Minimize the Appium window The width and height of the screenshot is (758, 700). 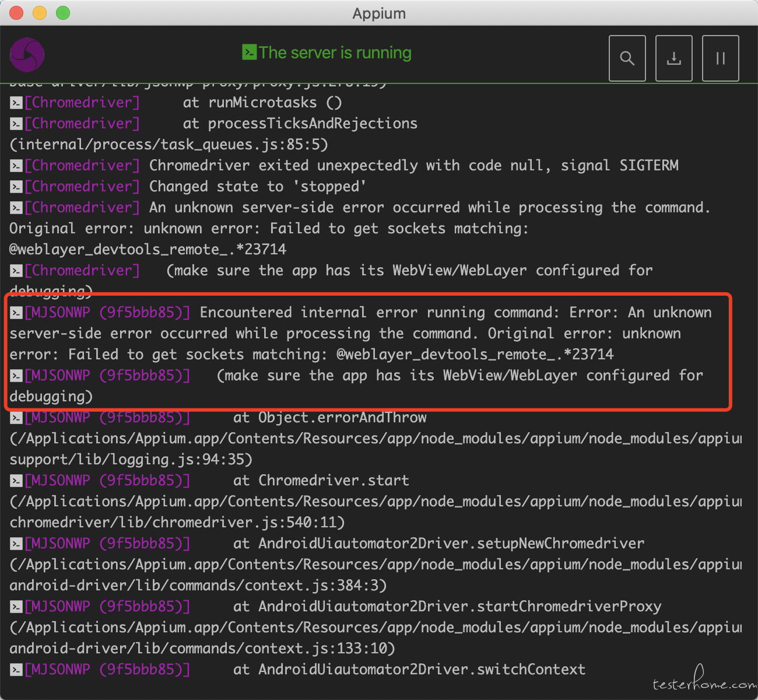coord(39,13)
